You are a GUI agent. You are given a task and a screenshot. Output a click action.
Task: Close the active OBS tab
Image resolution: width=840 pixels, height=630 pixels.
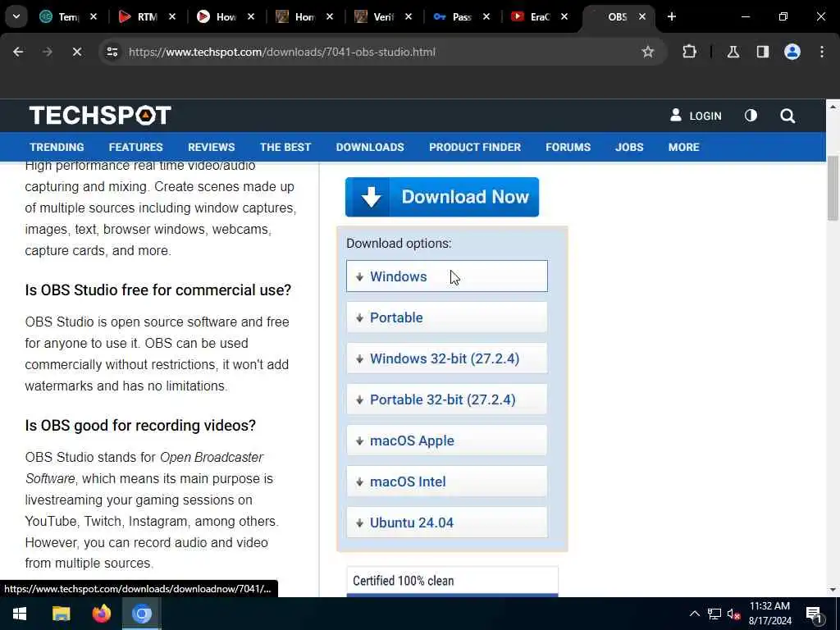point(641,16)
